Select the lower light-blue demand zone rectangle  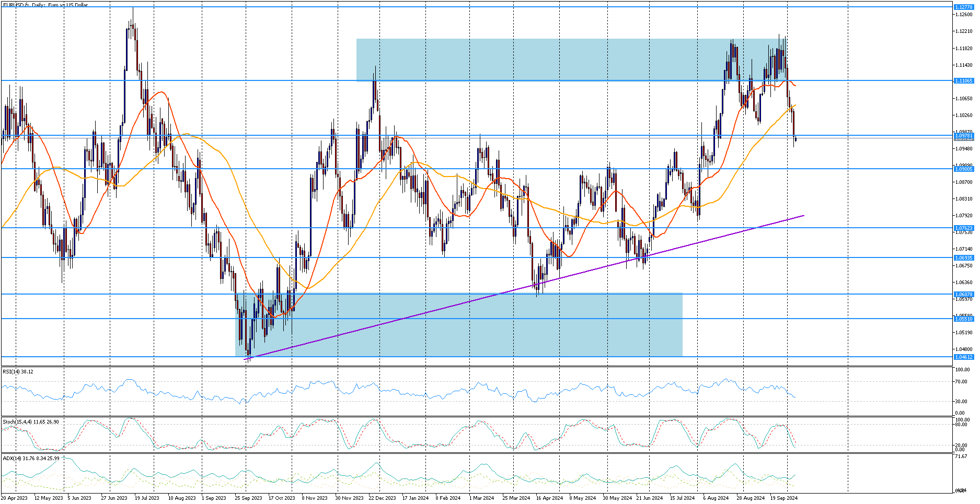tap(459, 325)
